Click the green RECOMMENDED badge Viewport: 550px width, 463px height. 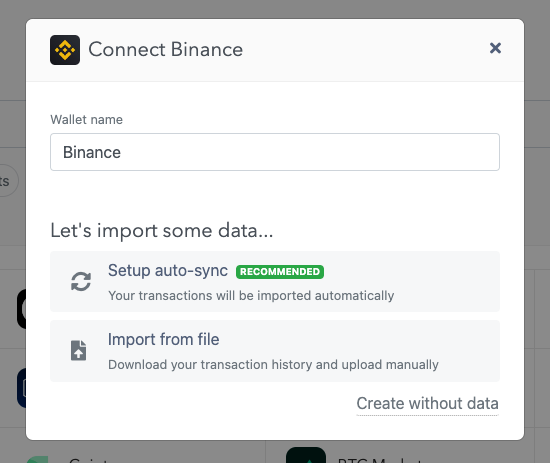(x=280, y=272)
